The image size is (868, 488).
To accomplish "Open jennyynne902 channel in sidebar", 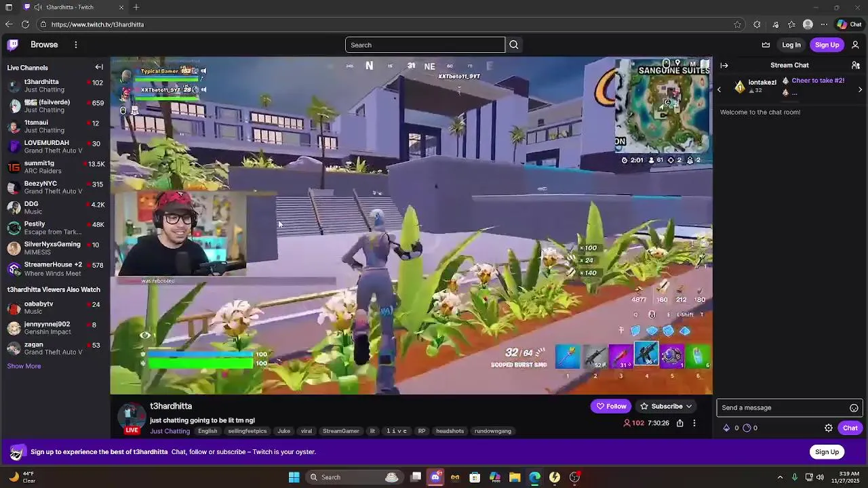I will pyautogui.click(x=55, y=328).
